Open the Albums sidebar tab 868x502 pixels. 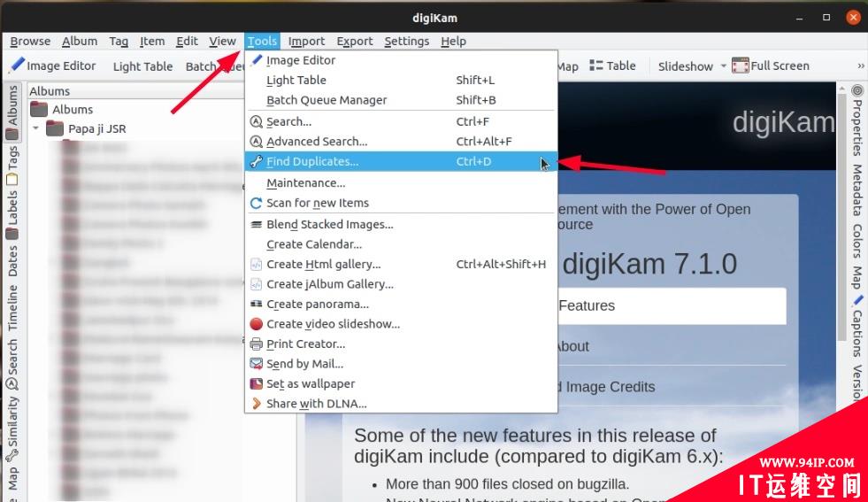12,112
